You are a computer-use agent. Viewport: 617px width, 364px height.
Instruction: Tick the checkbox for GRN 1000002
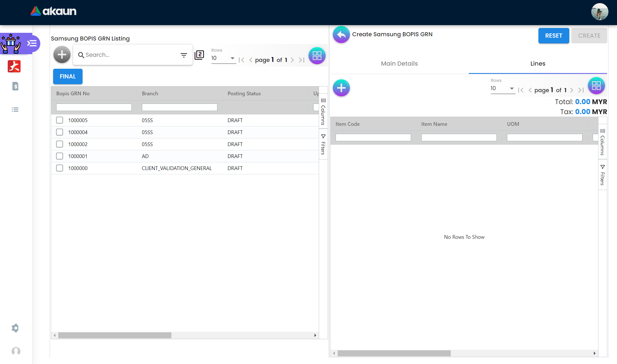click(x=59, y=144)
